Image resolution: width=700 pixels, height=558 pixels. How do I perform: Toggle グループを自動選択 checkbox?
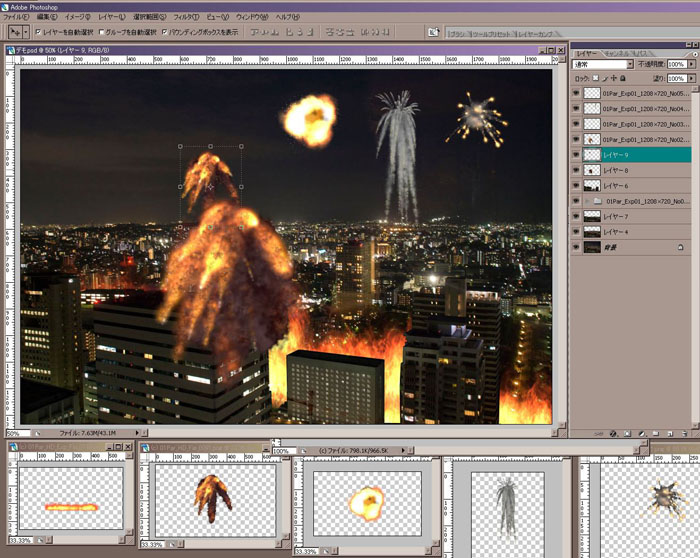click(x=101, y=32)
